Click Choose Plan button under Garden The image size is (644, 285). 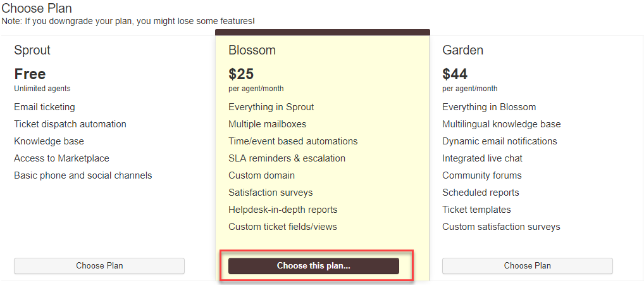pyautogui.click(x=528, y=265)
